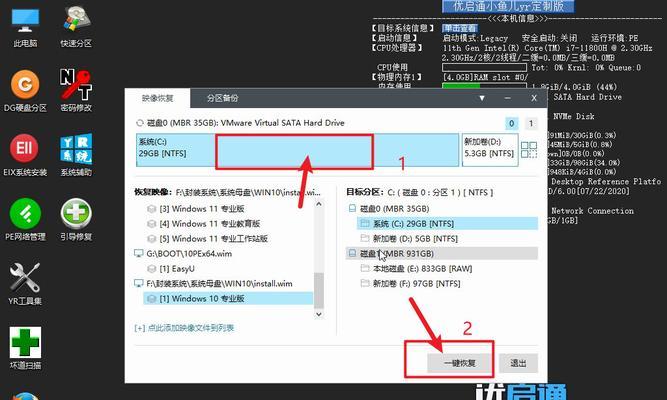Launch 系统辅助 desktop shortcut
The image size is (667, 400).
(x=76, y=156)
